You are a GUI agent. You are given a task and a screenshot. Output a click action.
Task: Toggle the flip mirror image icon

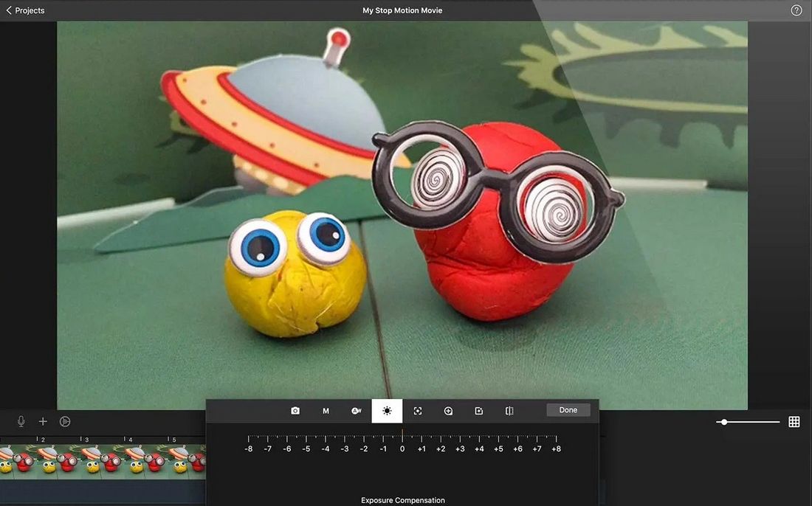point(509,411)
